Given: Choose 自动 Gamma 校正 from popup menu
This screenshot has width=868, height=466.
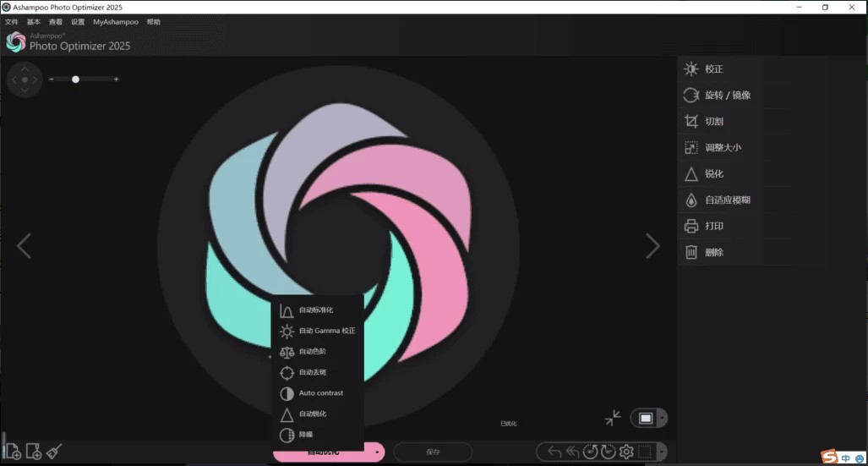Looking at the screenshot, I should click(x=326, y=331).
